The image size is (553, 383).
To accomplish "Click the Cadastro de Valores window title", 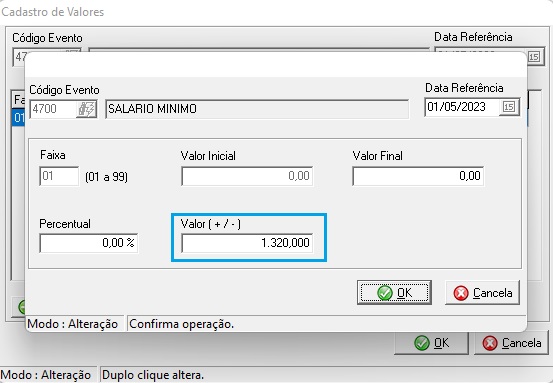I will (x=53, y=12).
